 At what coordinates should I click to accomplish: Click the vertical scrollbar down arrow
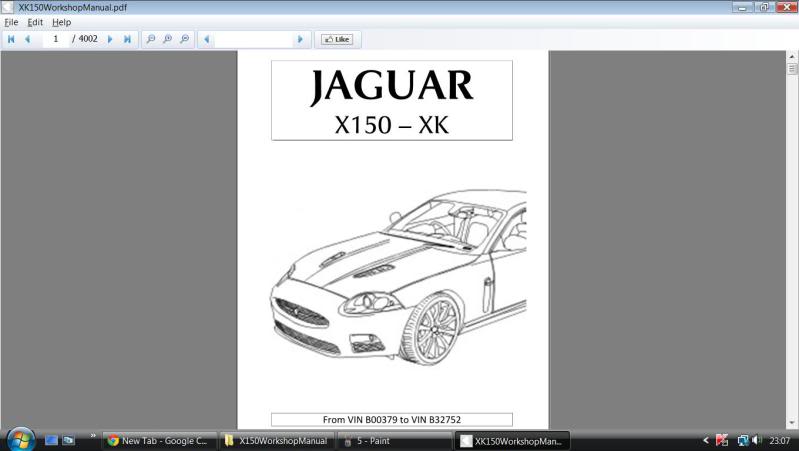coord(792,423)
